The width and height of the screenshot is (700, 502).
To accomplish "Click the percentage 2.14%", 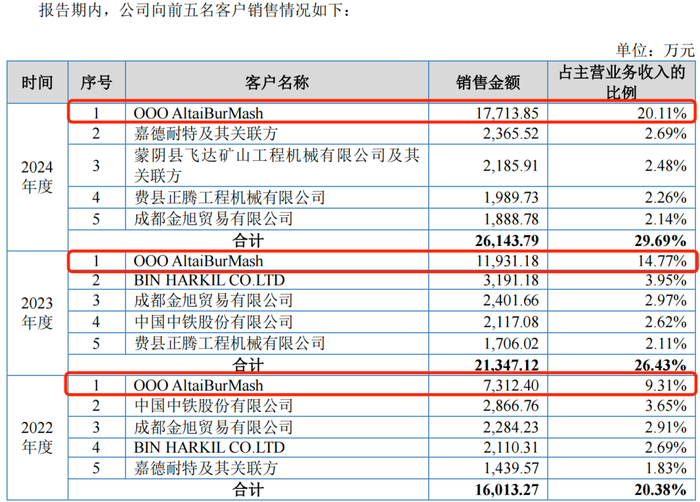I will click(666, 219).
